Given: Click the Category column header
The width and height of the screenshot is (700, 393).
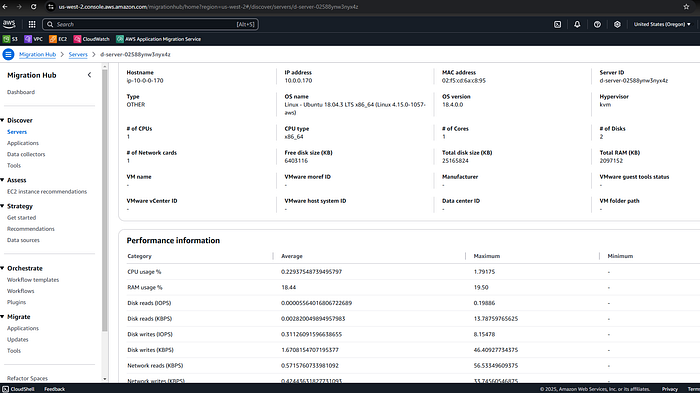Looking at the screenshot, I should tap(139, 256).
